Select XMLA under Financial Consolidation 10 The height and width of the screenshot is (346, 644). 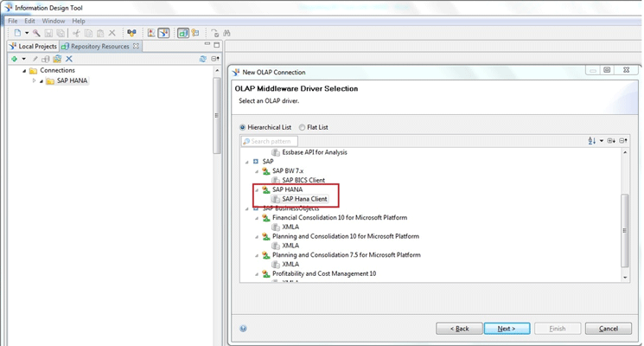coord(290,227)
